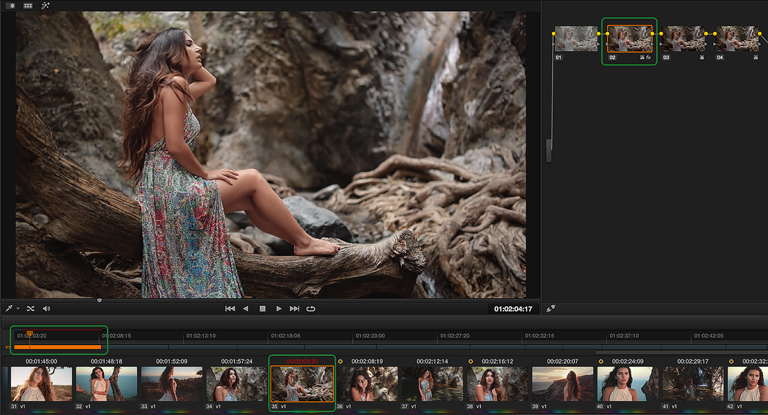Select the color picker qualifier tool
Image resolution: width=768 pixels, height=415 pixels.
(9, 309)
